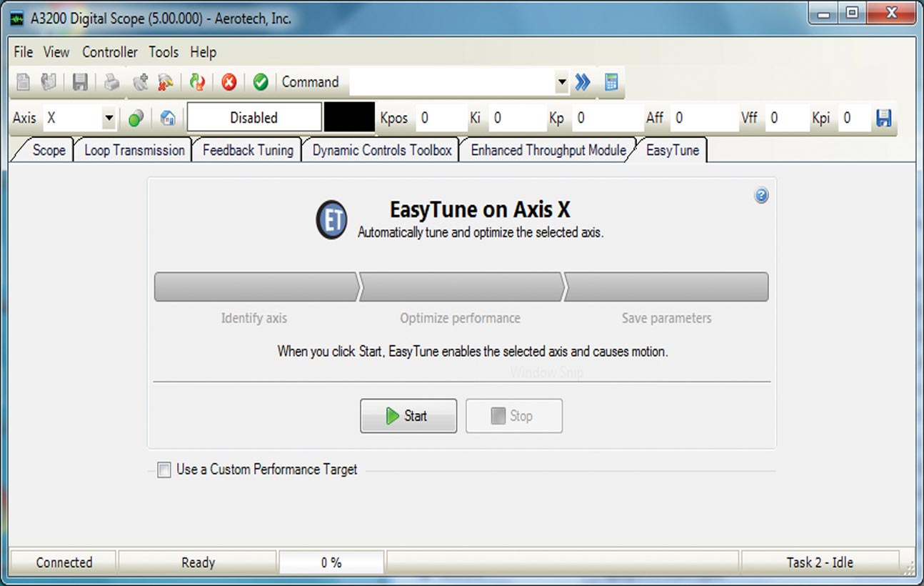The height and width of the screenshot is (586, 924).
Task: Click the Save parameters progress segment
Action: (x=666, y=287)
